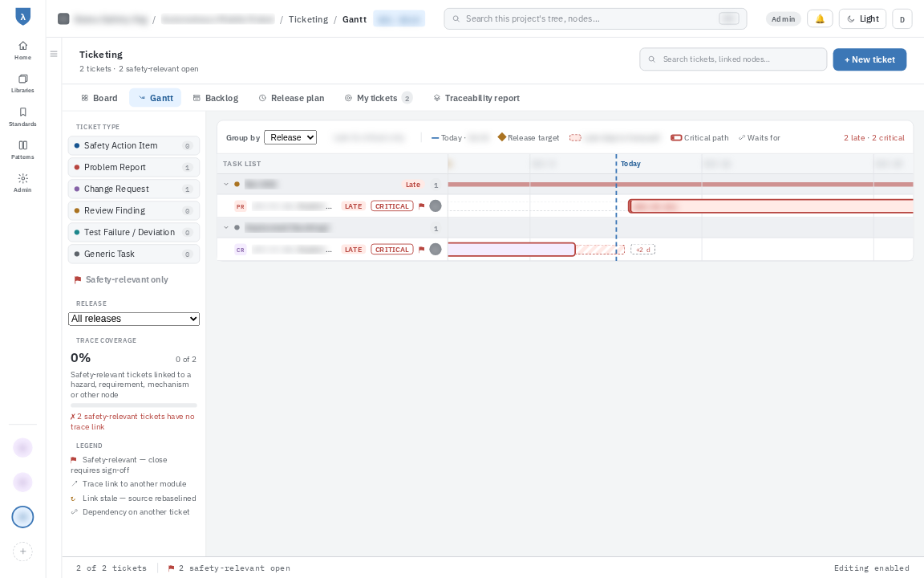Click the Late tag on the release group
Image resolution: width=924 pixels, height=578 pixels.
pyautogui.click(x=413, y=185)
